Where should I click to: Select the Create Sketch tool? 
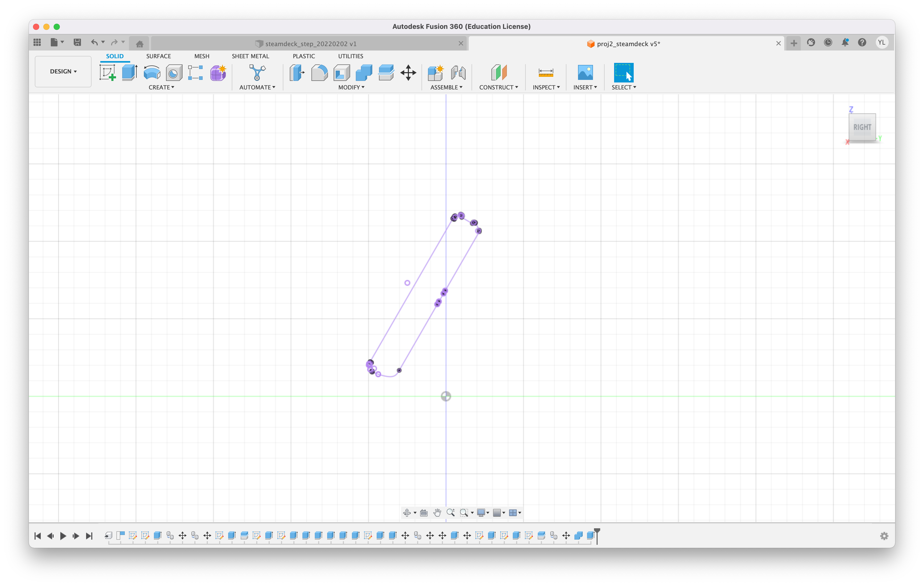108,72
